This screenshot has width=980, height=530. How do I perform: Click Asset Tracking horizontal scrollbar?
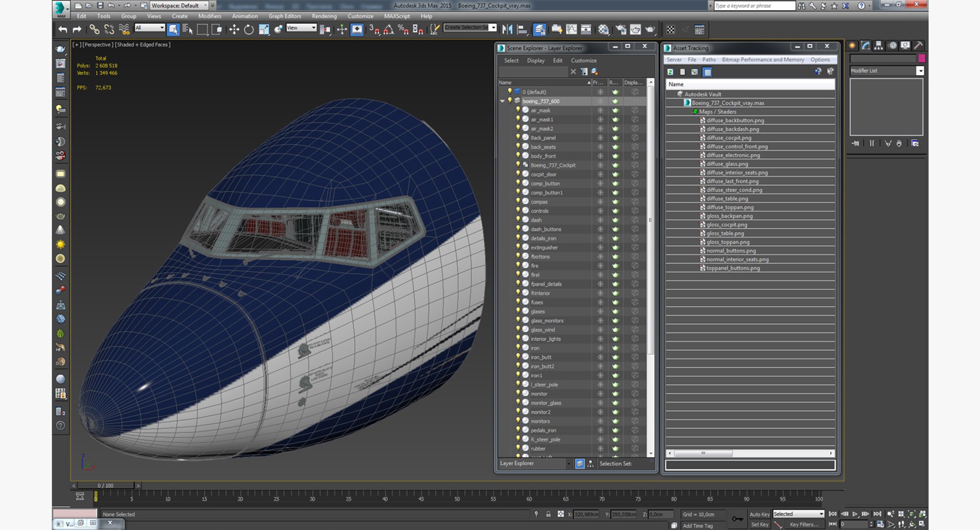pos(703,453)
